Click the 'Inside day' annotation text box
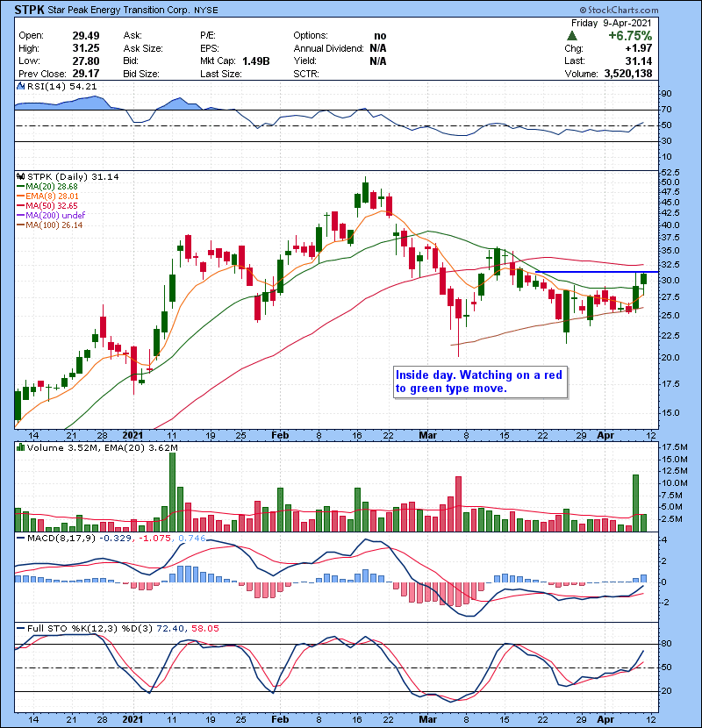This screenshot has width=702, height=728. coord(480,382)
